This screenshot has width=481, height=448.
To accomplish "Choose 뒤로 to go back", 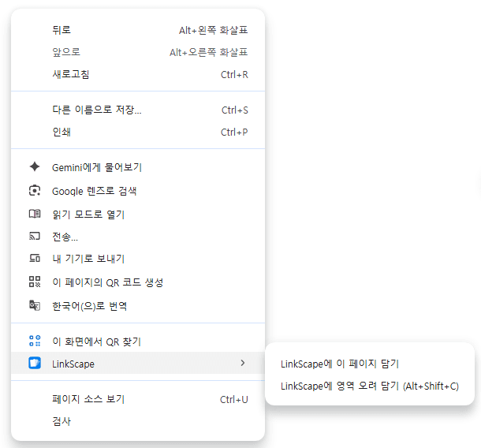I will (138, 30).
